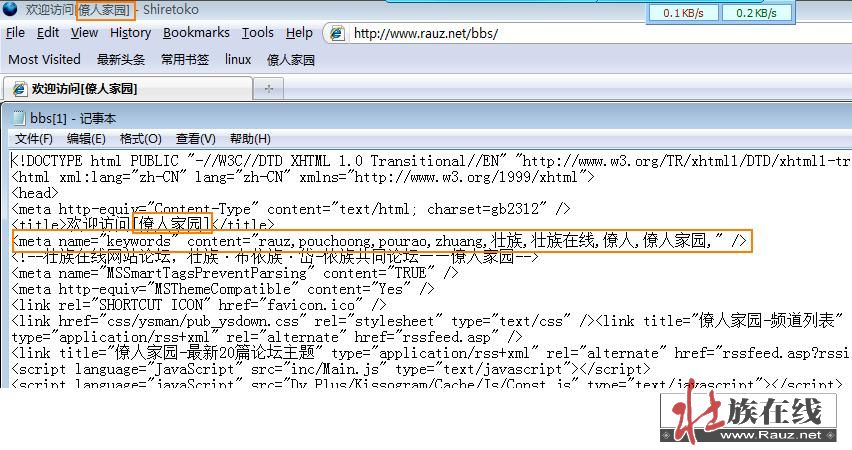Expand the 常用书签 bookmark folder
This screenshot has width=852, height=450.
[x=185, y=59]
